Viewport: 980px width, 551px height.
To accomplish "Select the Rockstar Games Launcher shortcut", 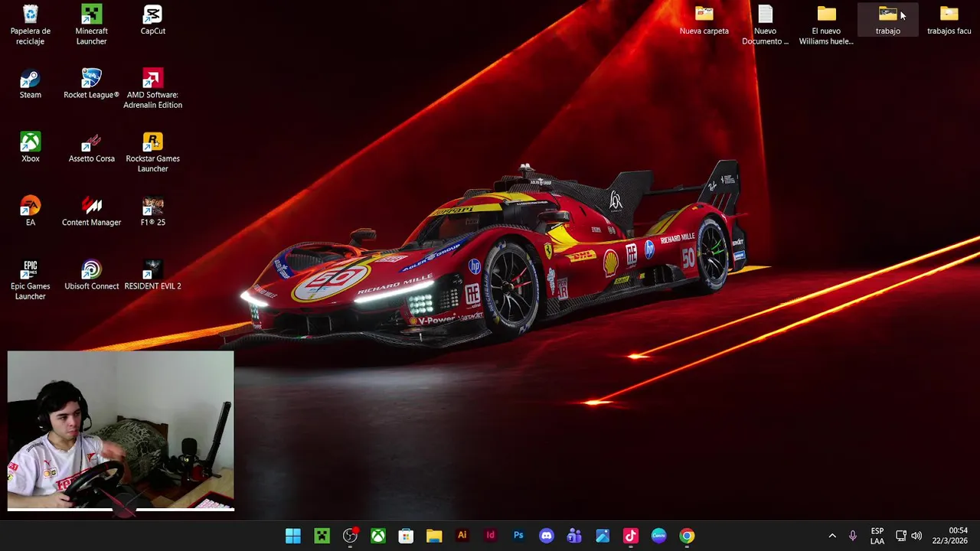I will pyautogui.click(x=152, y=152).
